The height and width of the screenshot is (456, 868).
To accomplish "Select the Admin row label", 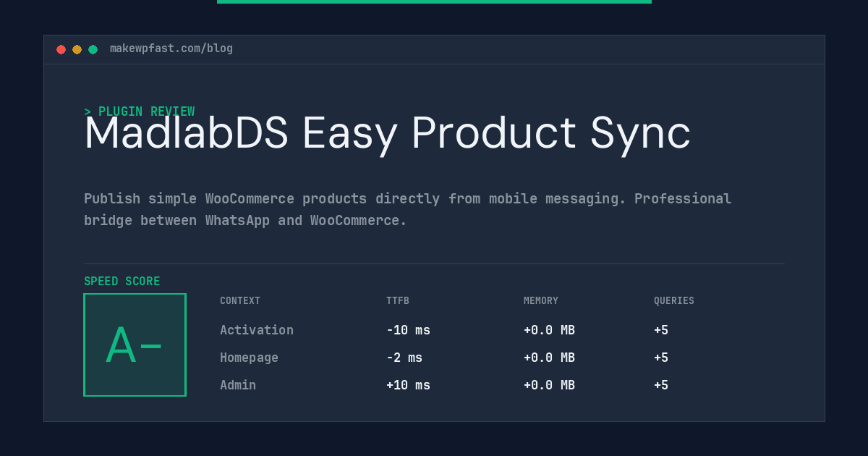I will (x=238, y=385).
